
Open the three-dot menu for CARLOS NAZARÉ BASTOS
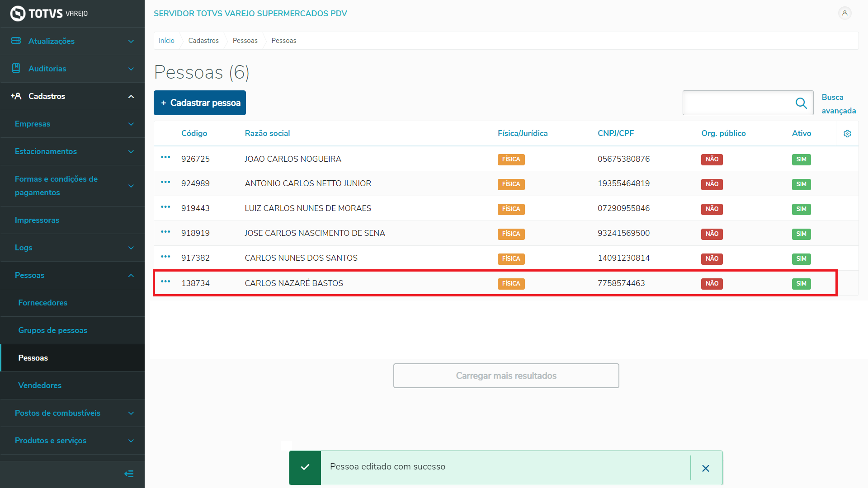tap(165, 282)
